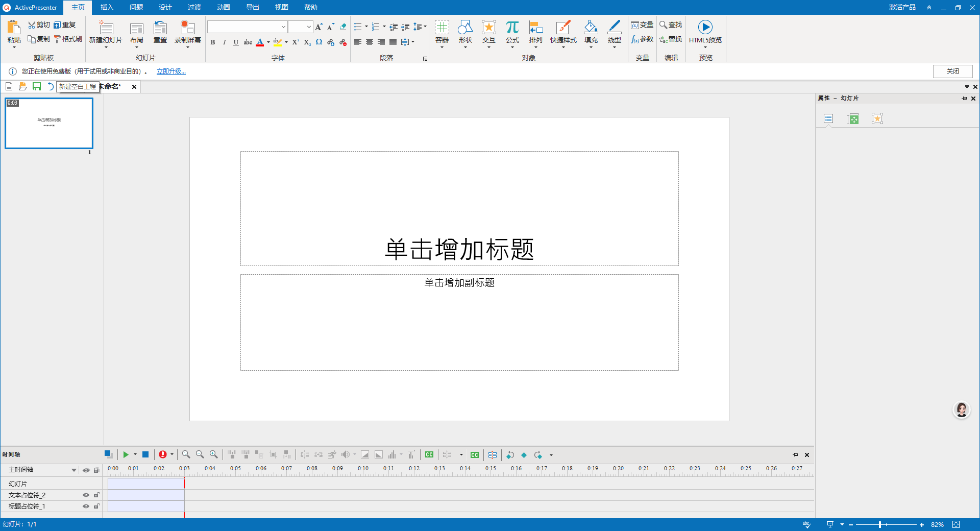Image resolution: width=980 pixels, height=531 pixels.
Task: Toggle visibility of the 主时间轴 track
Action: pos(86,470)
